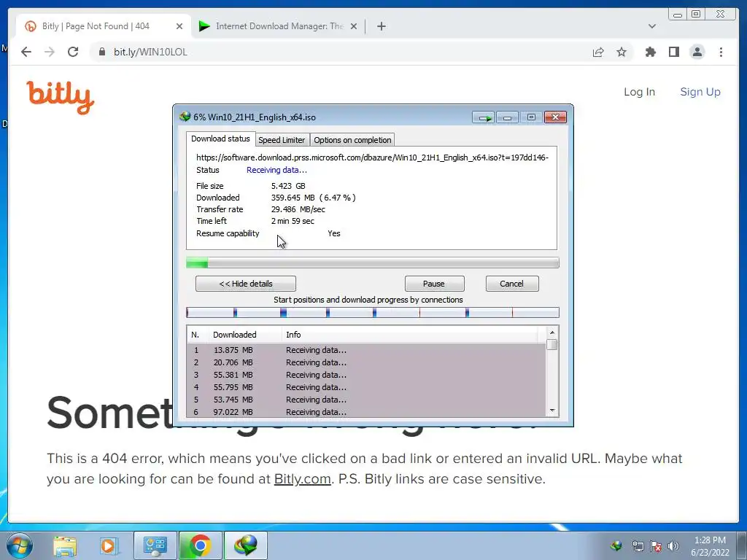Click Show desktop button at taskbar end

(742, 545)
